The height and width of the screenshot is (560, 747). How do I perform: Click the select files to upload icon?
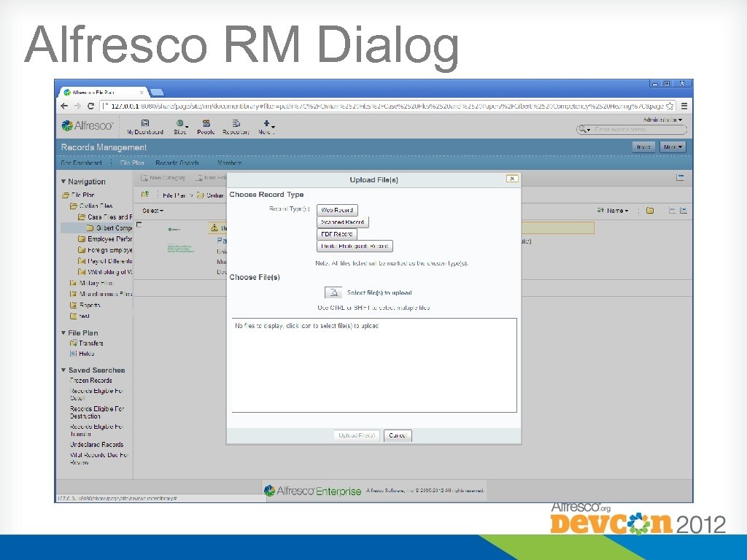[333, 292]
